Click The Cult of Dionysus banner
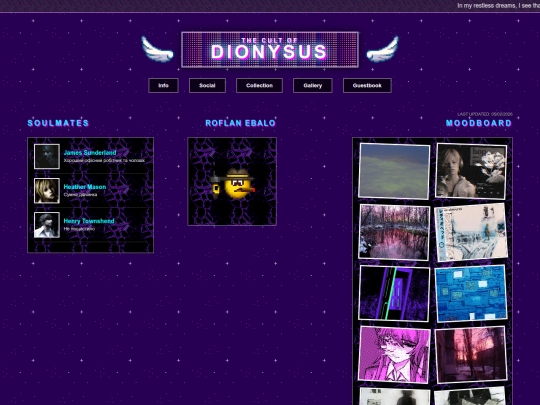 pos(270,50)
